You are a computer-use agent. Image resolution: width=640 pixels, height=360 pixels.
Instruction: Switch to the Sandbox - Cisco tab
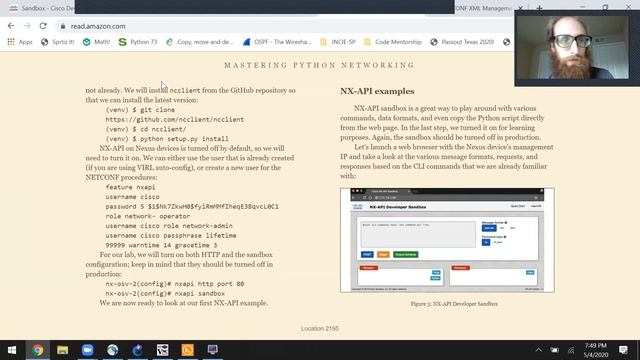(41, 8)
